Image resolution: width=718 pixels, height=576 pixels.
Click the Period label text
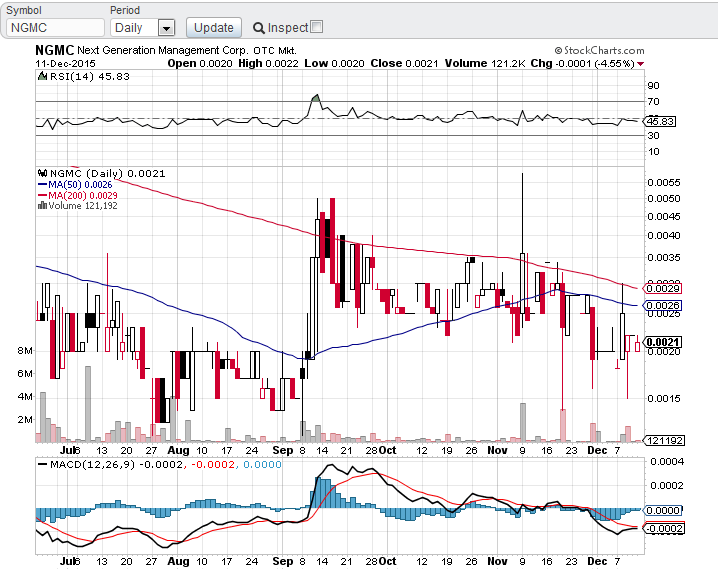[125, 10]
